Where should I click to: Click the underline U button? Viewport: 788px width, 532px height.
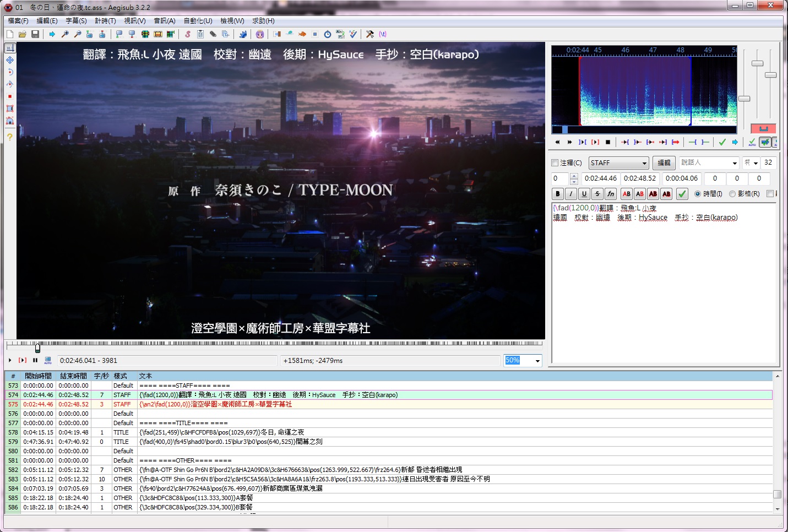pyautogui.click(x=584, y=194)
